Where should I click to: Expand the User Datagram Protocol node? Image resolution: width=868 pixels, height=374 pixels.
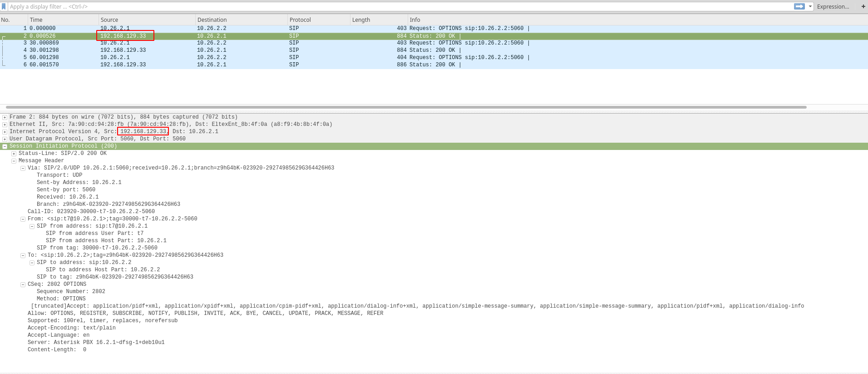(x=5, y=139)
